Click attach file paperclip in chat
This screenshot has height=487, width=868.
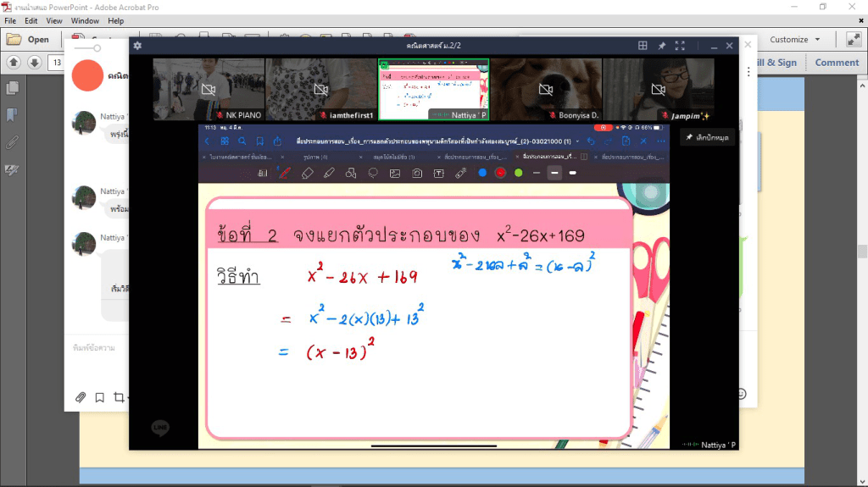click(x=81, y=397)
